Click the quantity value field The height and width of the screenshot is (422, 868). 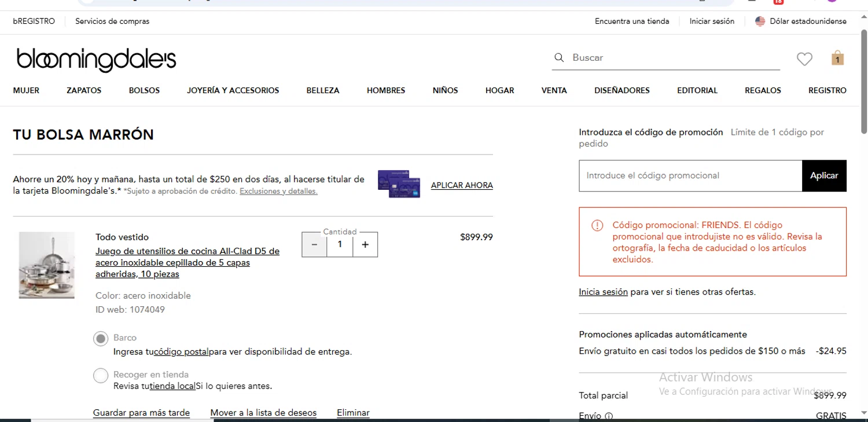[x=340, y=245]
